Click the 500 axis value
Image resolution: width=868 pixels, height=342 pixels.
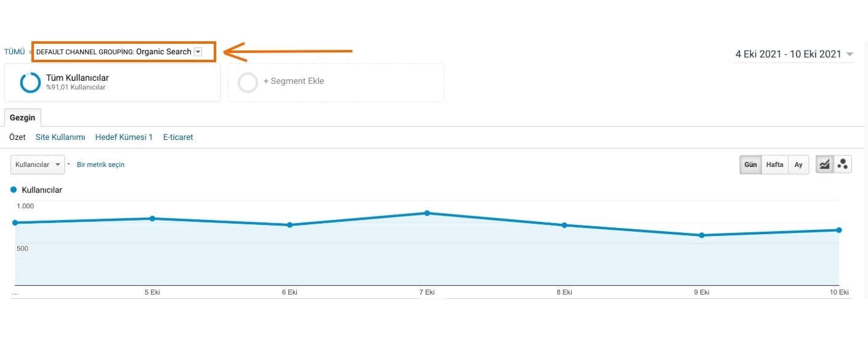pos(22,248)
